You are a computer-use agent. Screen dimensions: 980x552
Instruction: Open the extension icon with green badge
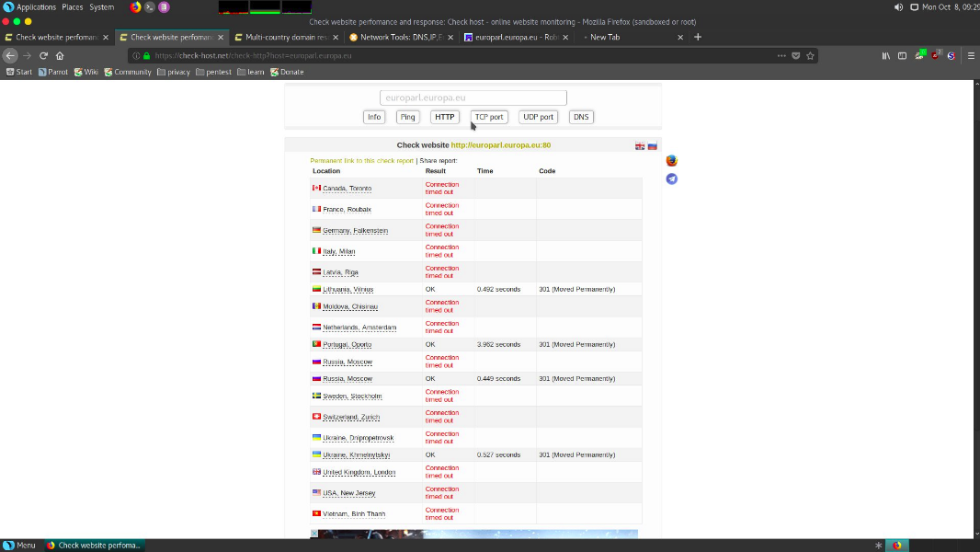coord(920,55)
